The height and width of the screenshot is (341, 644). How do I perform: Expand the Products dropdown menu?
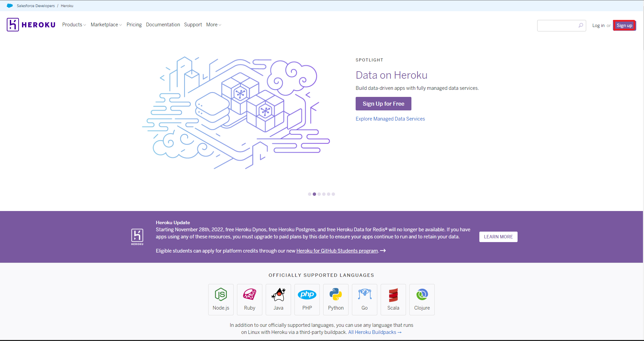tap(74, 25)
